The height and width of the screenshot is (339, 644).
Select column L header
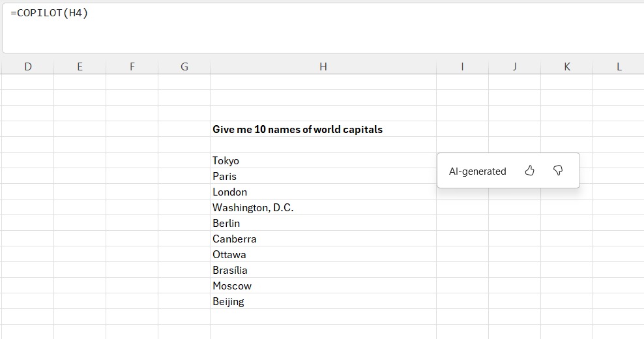click(619, 66)
